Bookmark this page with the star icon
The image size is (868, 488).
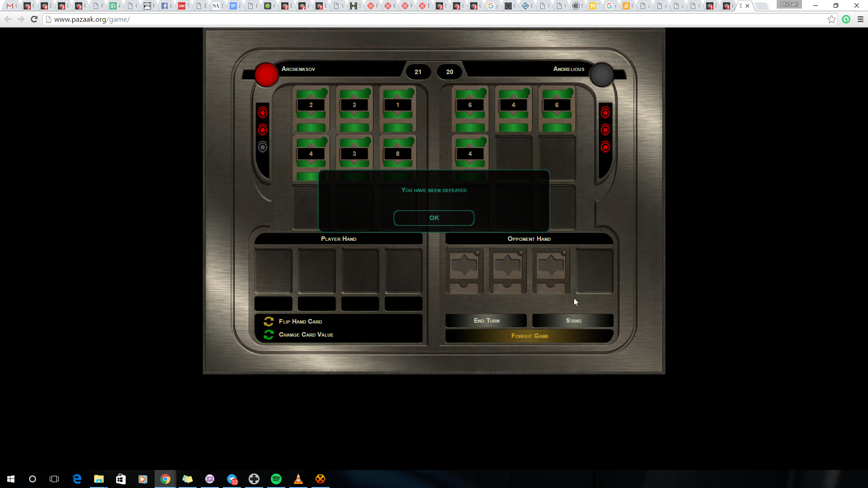coord(831,19)
